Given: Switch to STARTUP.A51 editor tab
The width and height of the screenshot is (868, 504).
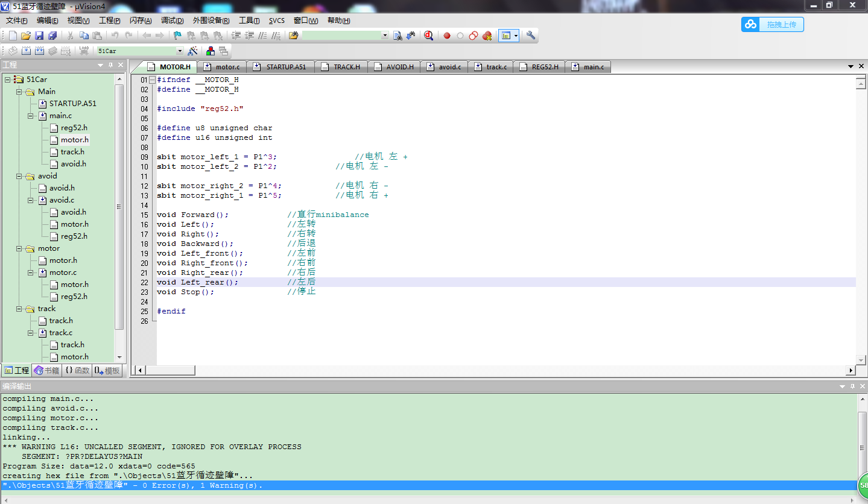Looking at the screenshot, I should [x=279, y=67].
